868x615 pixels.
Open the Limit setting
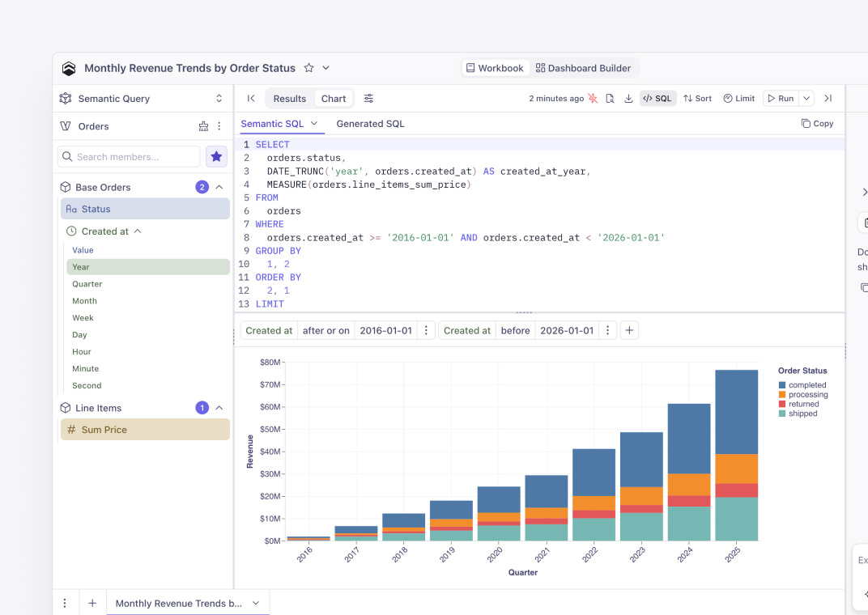point(739,99)
